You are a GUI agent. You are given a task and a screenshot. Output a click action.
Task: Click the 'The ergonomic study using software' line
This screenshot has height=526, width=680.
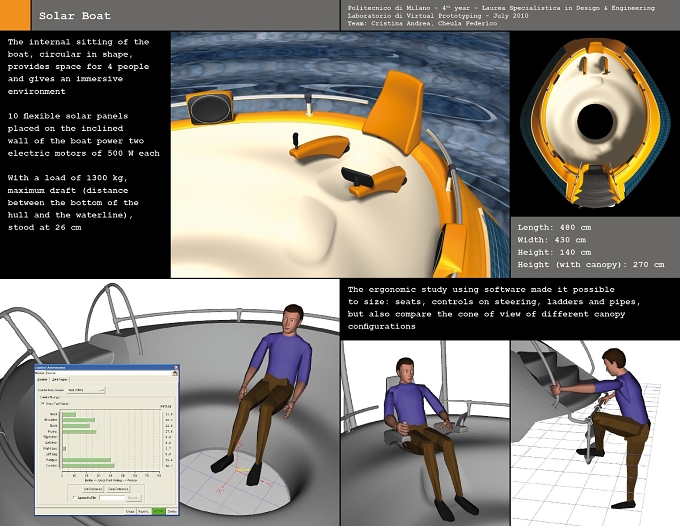tap(481, 289)
